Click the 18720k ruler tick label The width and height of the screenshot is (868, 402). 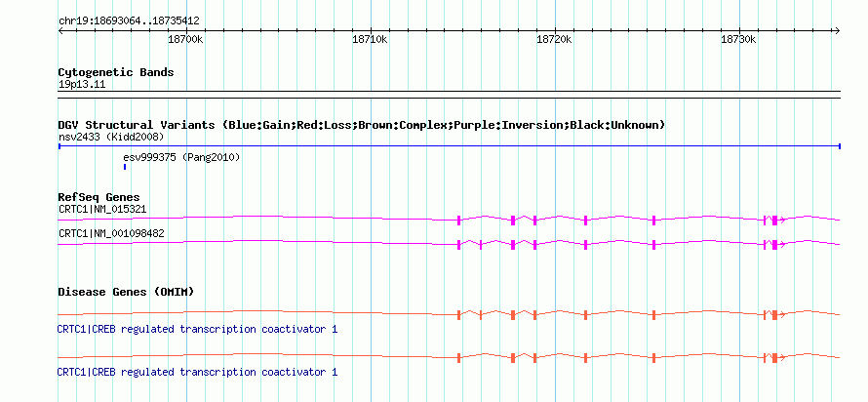(554, 39)
